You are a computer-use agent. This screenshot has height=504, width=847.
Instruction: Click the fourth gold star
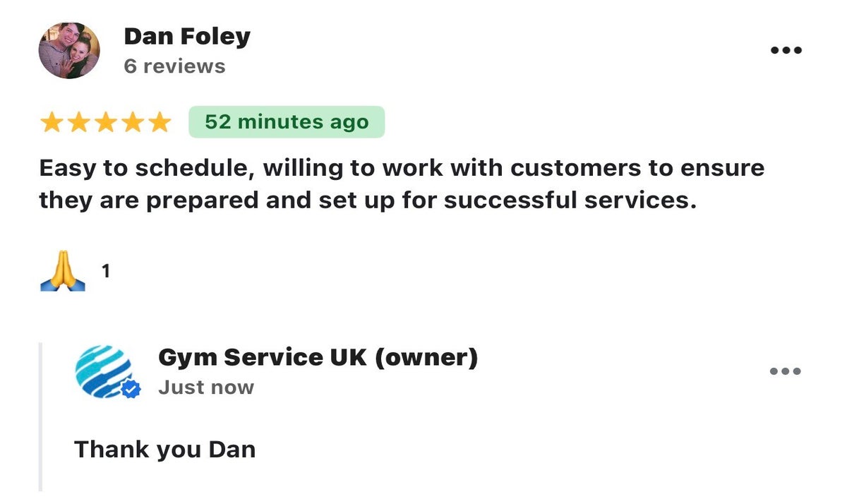point(132,122)
